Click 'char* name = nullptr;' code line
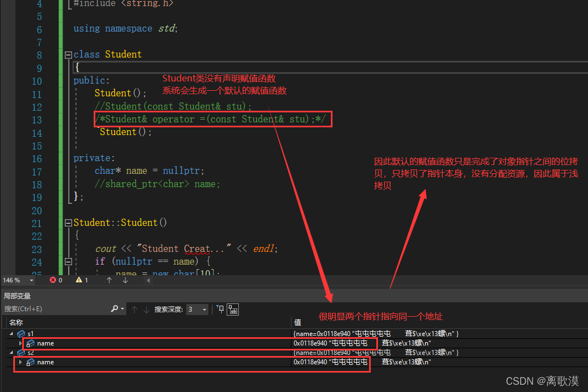The width and height of the screenshot is (588, 392). [149, 171]
